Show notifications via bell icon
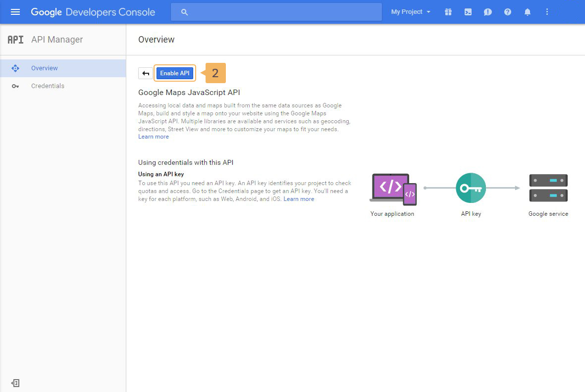 (528, 12)
